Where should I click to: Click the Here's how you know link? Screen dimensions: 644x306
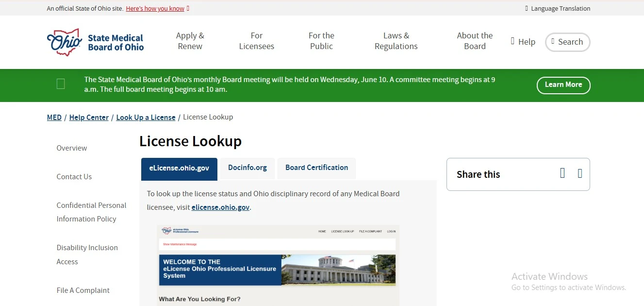(155, 8)
